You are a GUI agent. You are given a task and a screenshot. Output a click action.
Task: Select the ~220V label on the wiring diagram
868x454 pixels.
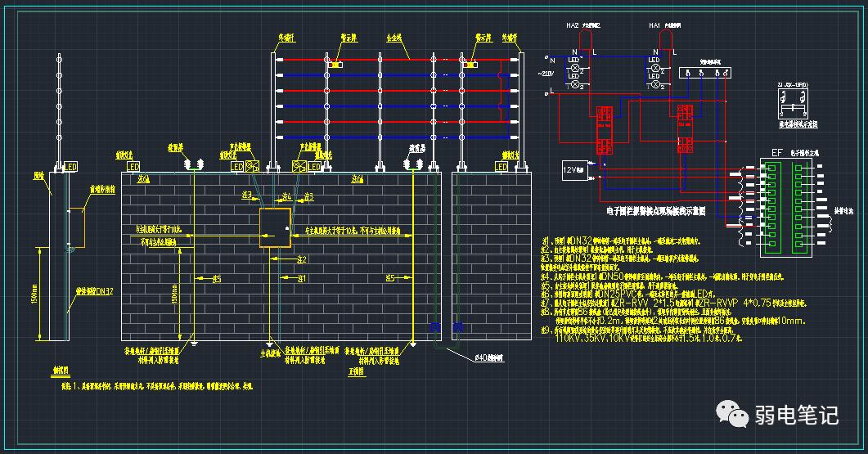pos(546,74)
